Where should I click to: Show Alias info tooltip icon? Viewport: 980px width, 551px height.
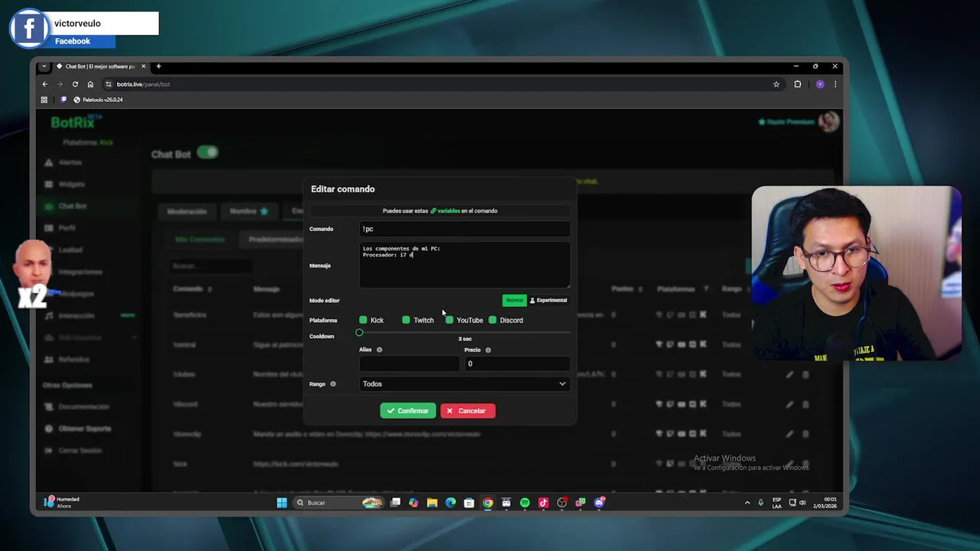tap(379, 350)
